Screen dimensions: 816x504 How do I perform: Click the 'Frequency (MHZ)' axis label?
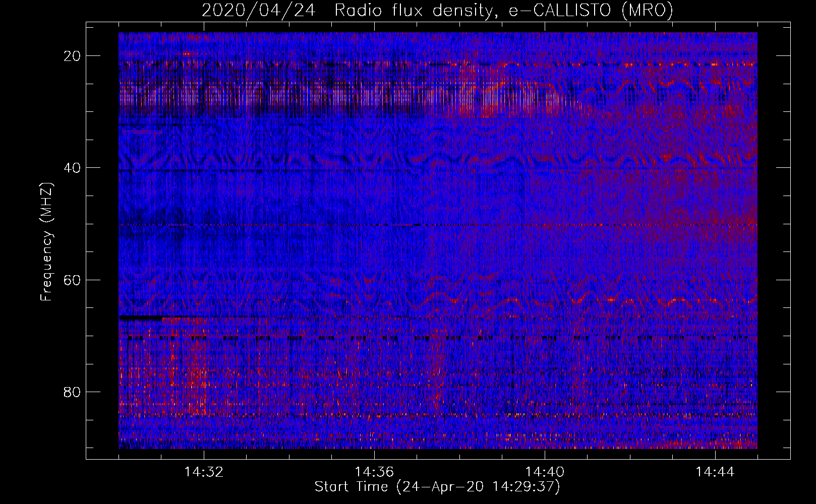[46, 242]
